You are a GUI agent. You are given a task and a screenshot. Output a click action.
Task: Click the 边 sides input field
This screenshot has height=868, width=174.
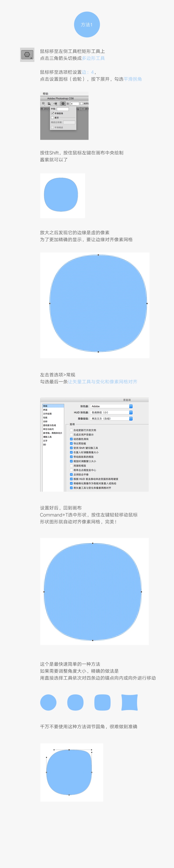pyautogui.click(x=75, y=104)
